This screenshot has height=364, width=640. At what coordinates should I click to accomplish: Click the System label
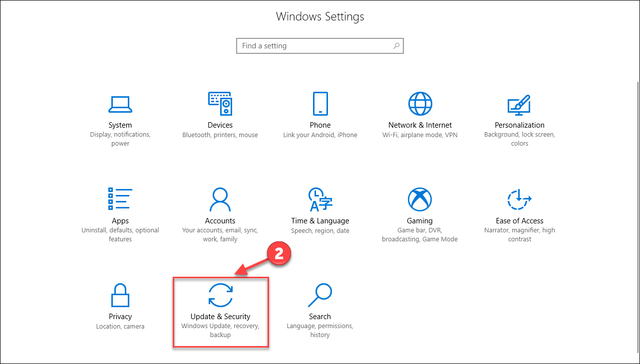click(120, 125)
